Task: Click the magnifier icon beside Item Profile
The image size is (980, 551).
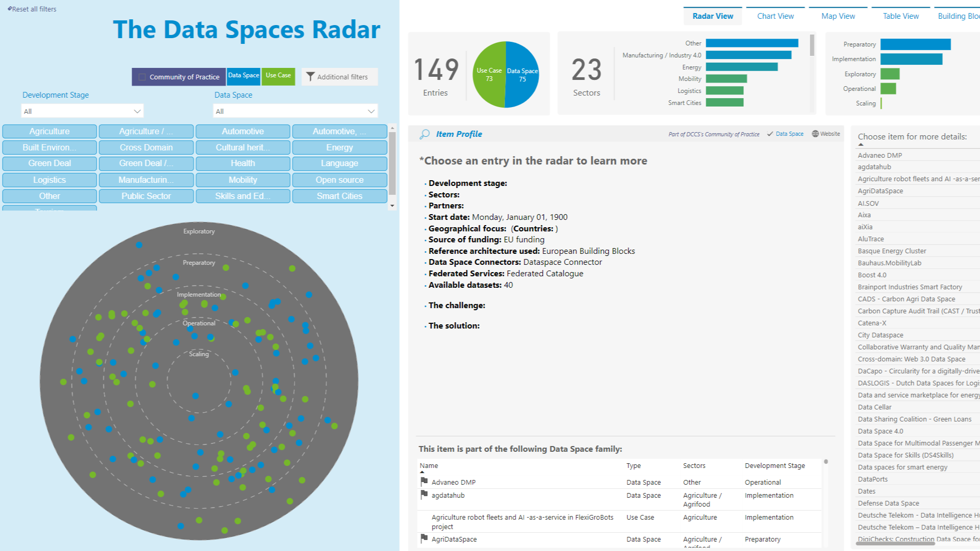Action: click(x=424, y=134)
